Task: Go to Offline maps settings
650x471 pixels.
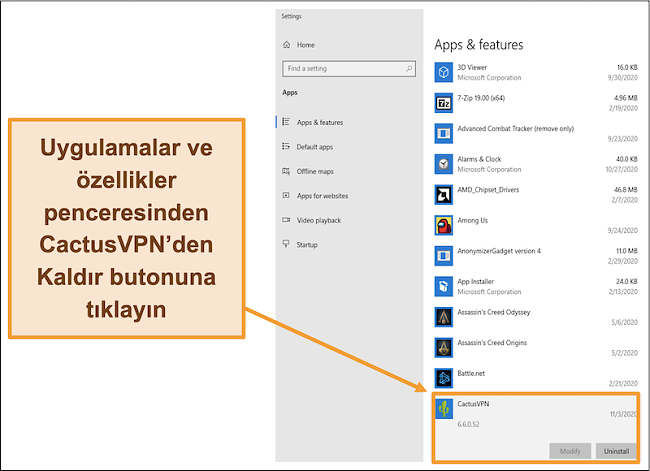Action: click(315, 171)
